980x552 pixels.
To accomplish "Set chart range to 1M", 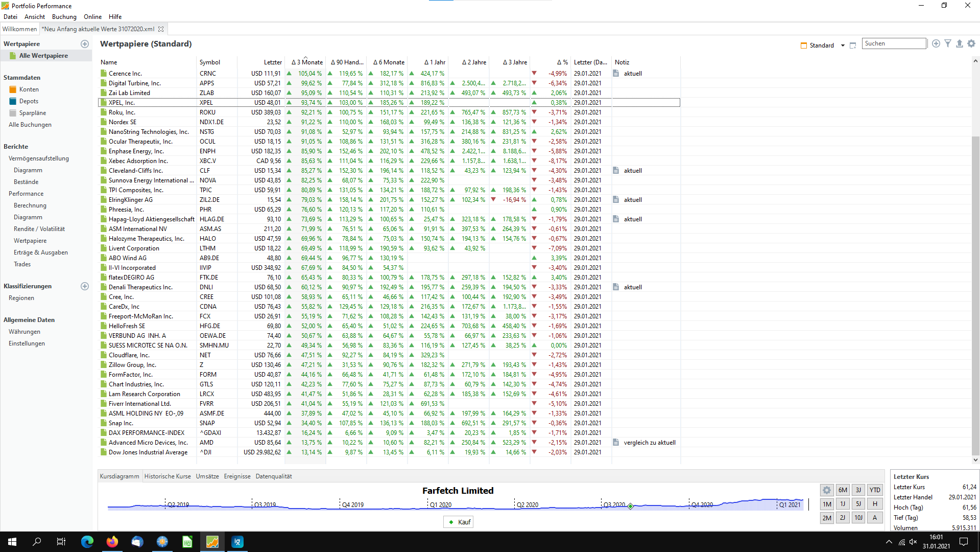I will (827, 504).
